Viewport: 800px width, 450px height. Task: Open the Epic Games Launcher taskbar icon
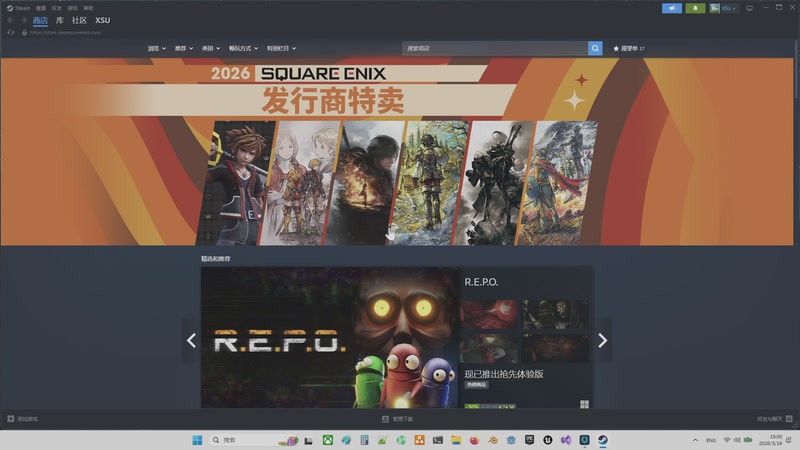tap(530, 440)
